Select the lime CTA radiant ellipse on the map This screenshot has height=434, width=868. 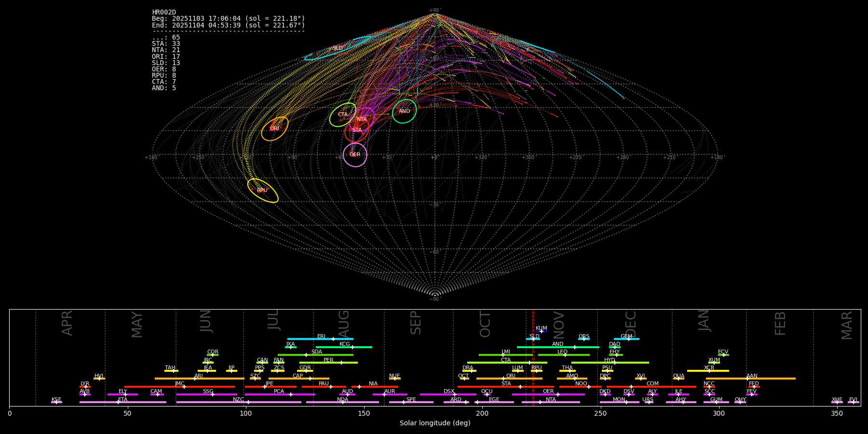[x=342, y=115]
